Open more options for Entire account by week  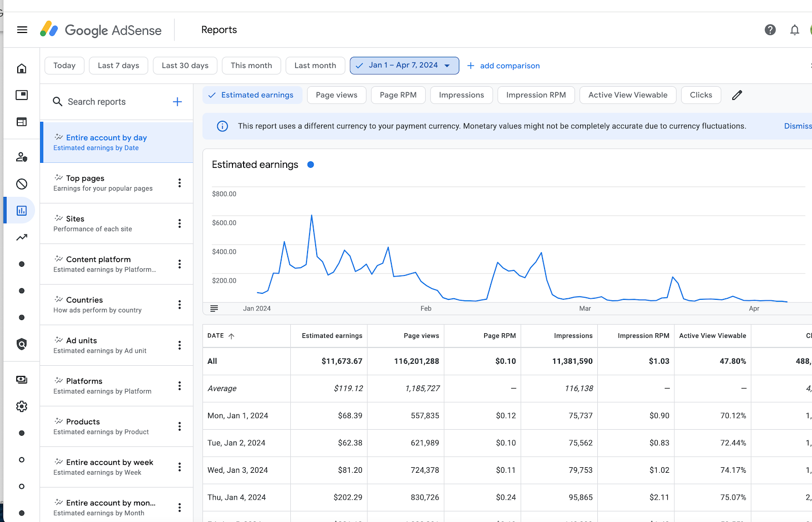180,467
